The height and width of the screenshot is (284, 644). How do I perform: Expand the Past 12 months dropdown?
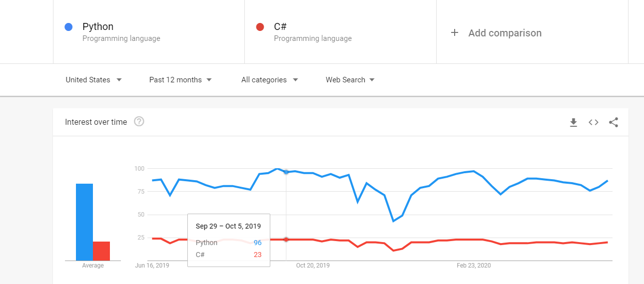(180, 80)
